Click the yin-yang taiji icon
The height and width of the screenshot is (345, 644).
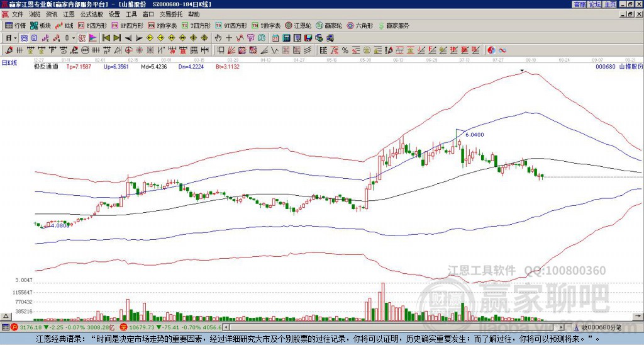coord(491,50)
